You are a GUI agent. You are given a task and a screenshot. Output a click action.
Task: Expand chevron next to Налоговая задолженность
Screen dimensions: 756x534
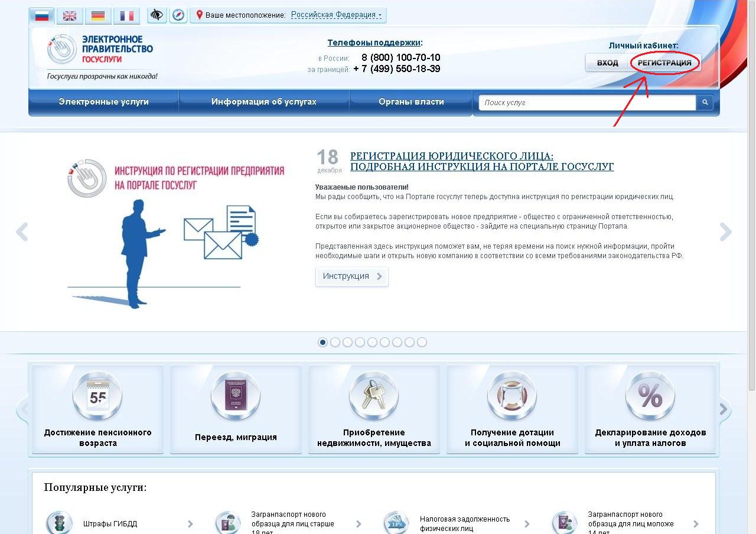coord(527,523)
